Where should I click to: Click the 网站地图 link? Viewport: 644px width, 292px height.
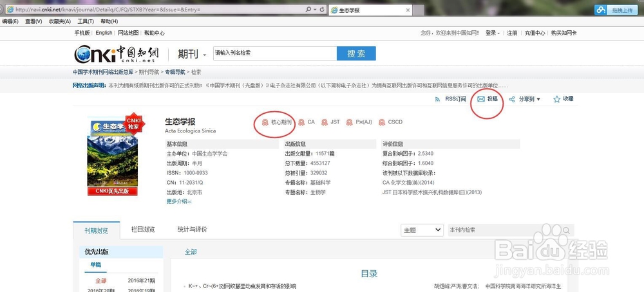(128, 33)
